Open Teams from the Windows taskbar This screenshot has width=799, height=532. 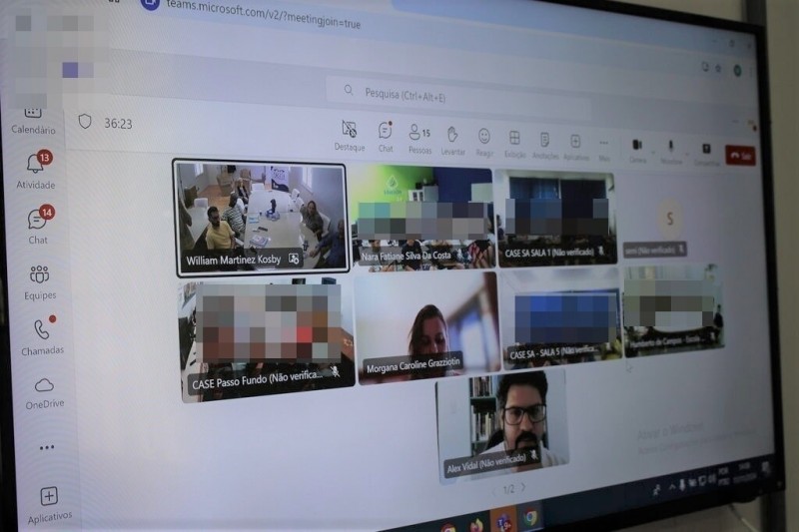pos(503,521)
